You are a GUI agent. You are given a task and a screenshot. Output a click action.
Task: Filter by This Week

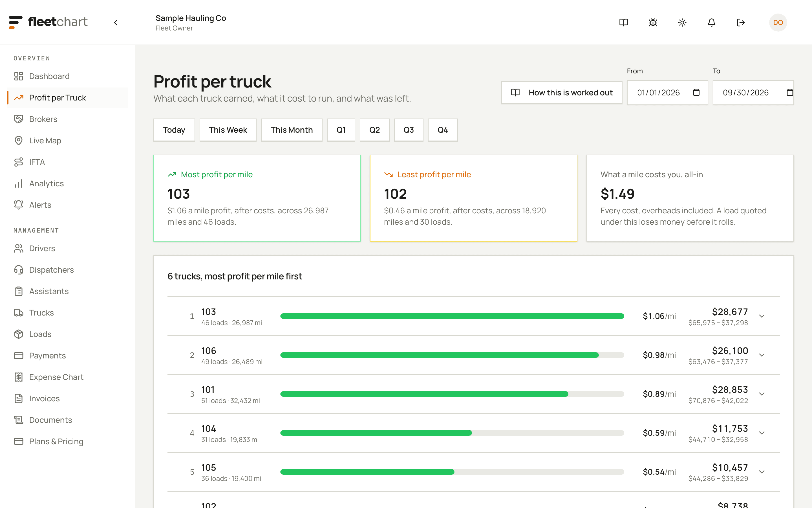tap(228, 130)
